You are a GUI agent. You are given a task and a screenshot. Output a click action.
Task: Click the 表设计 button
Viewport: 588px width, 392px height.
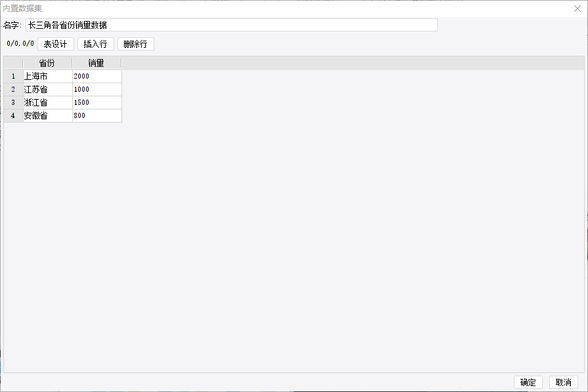[56, 44]
